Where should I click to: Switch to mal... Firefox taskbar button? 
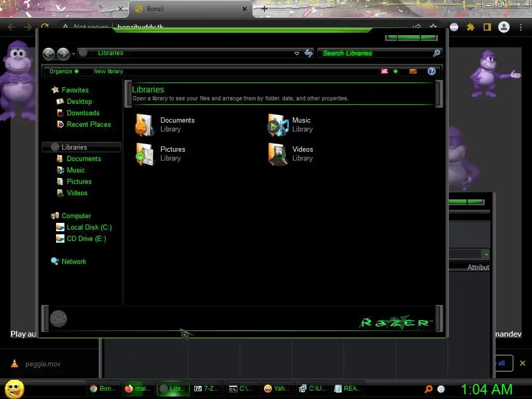click(x=137, y=389)
